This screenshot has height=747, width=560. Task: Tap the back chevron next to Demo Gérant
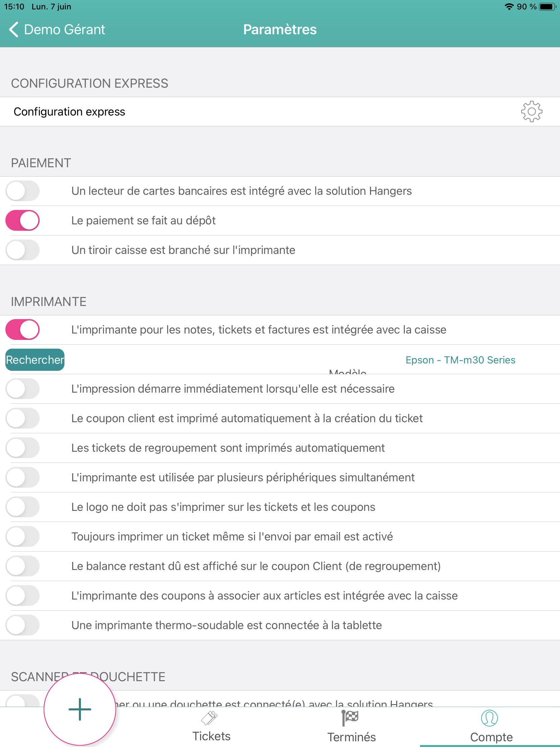(13, 30)
